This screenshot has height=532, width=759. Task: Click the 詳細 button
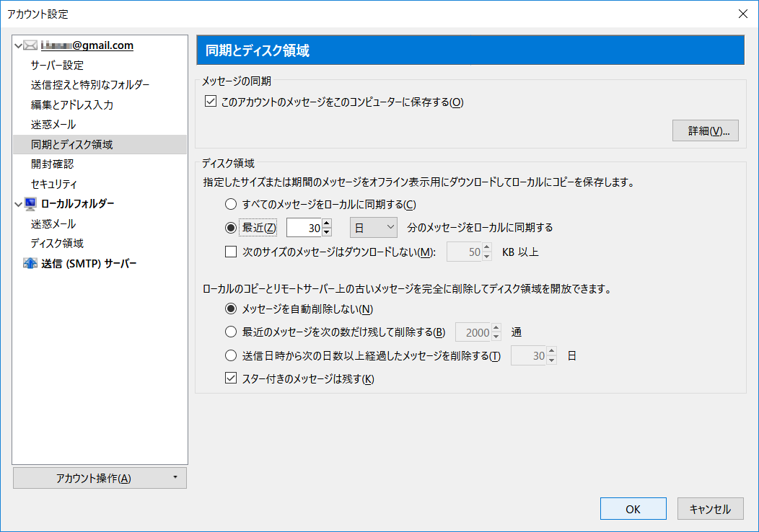point(705,130)
